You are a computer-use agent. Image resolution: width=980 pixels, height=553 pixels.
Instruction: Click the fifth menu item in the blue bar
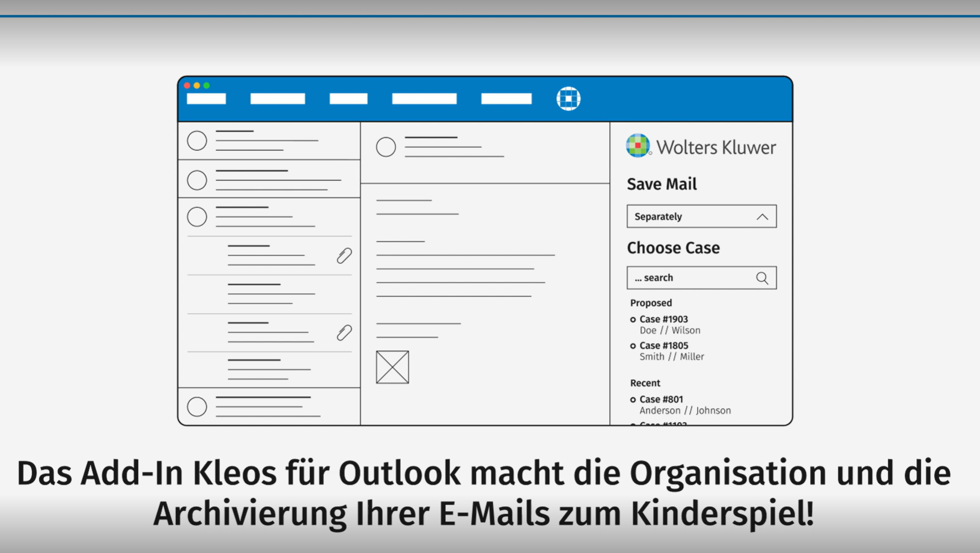506,99
